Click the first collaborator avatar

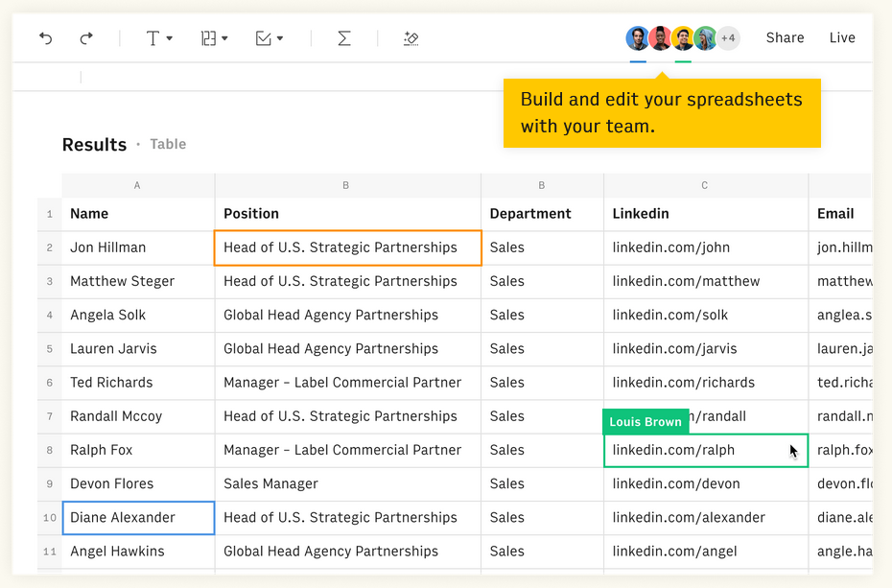click(637, 37)
